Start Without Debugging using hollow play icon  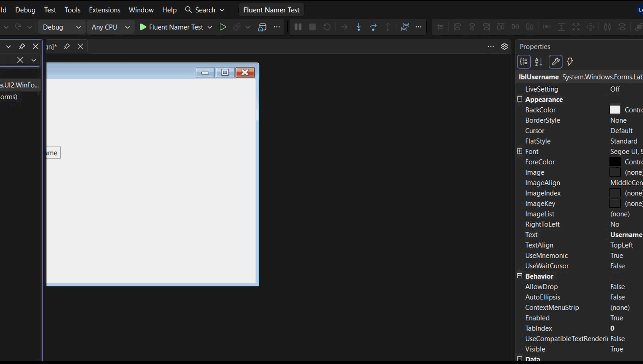coord(222,27)
